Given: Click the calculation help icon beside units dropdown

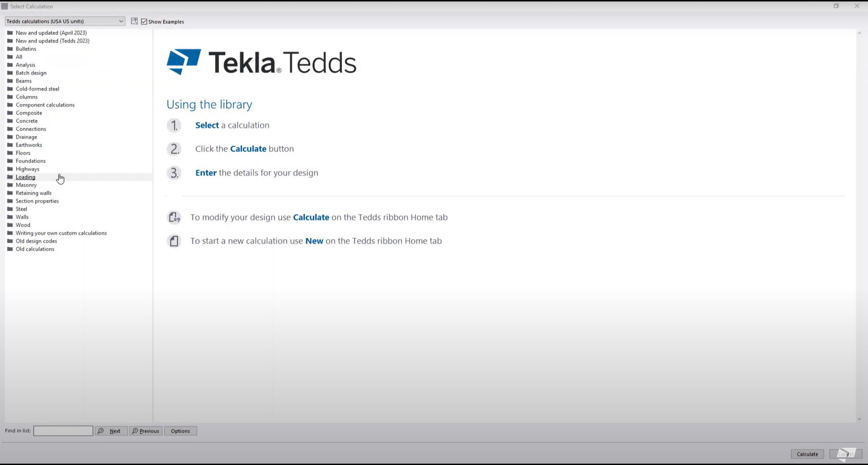Looking at the screenshot, I should click(x=135, y=21).
